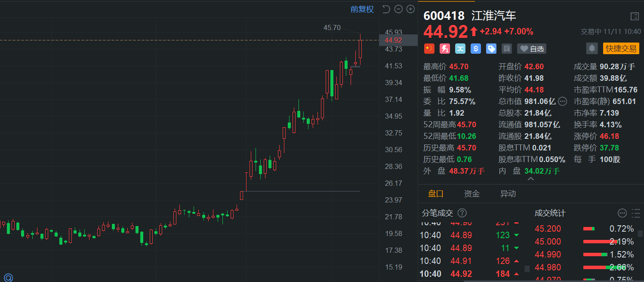Click the 快捷交易 quick trade button
Image resolution: width=644 pixels, height=282 pixels.
pyautogui.click(x=621, y=48)
